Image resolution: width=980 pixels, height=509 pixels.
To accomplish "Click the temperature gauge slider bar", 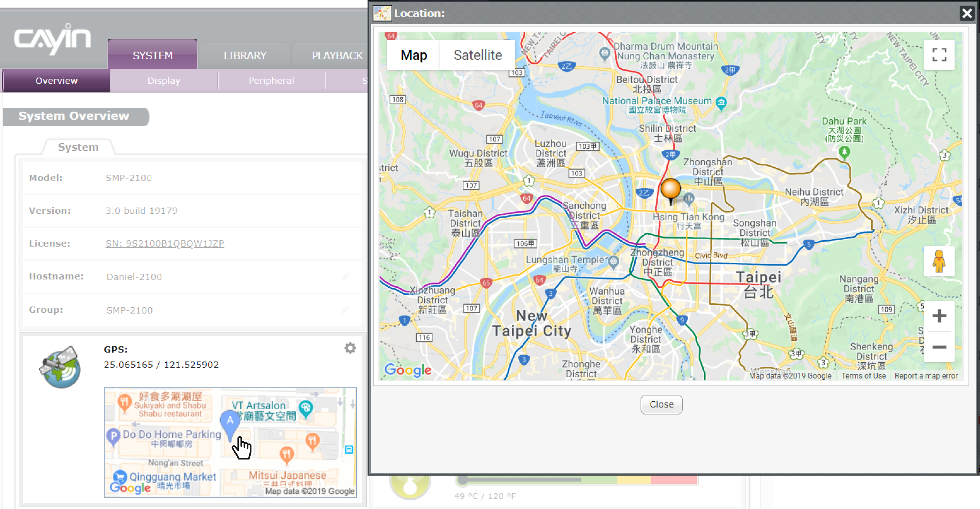I will (576, 480).
